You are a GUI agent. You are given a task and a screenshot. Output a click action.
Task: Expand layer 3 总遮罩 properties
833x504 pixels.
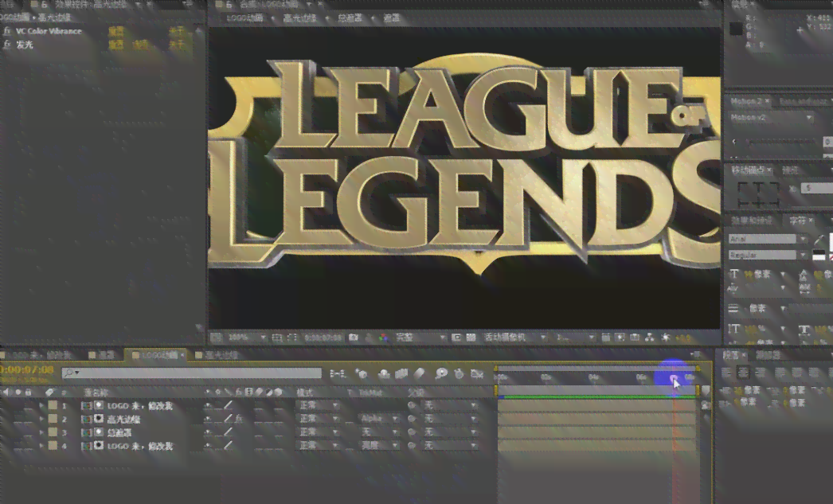(41, 432)
